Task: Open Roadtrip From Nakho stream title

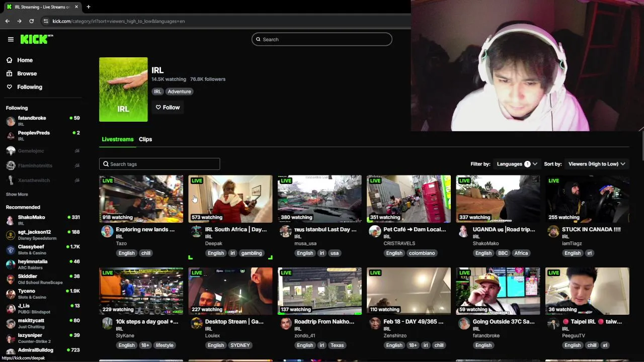Action: click(324, 321)
